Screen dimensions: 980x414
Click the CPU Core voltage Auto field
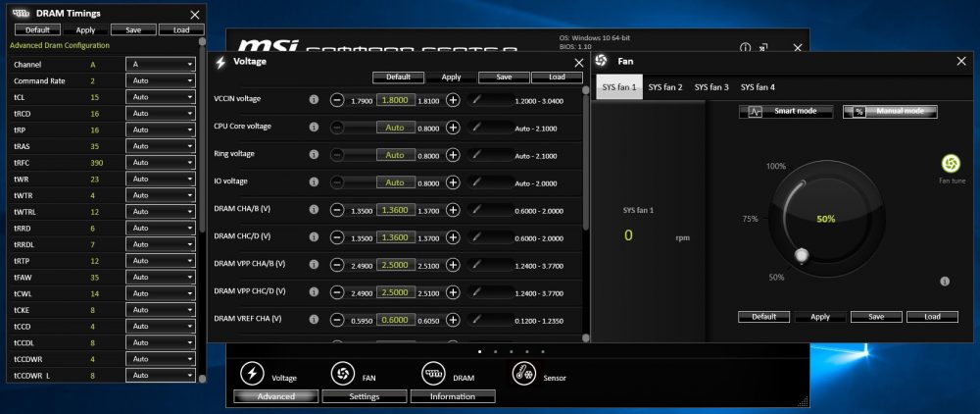click(x=396, y=127)
